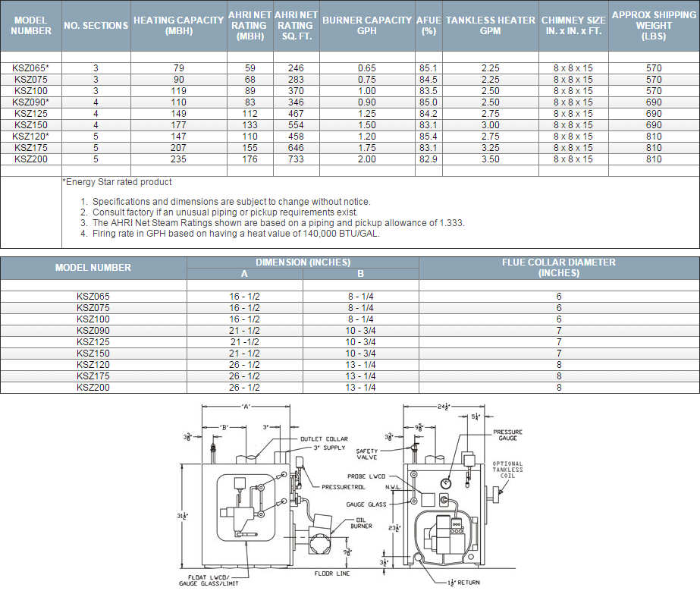Select the AFUE value 85.4
Viewport: 700px width, 594px height.
tap(428, 137)
